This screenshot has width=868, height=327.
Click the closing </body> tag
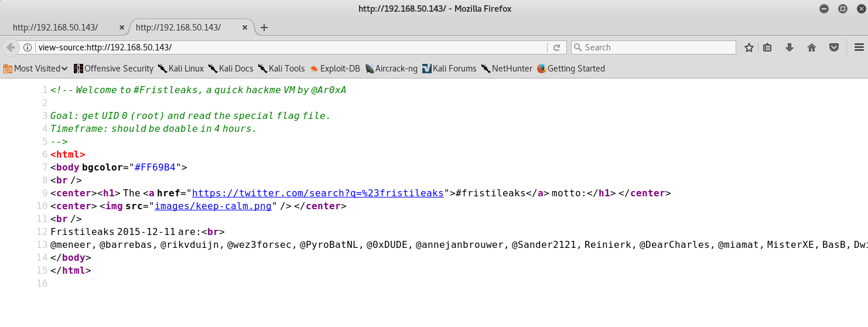click(x=71, y=258)
